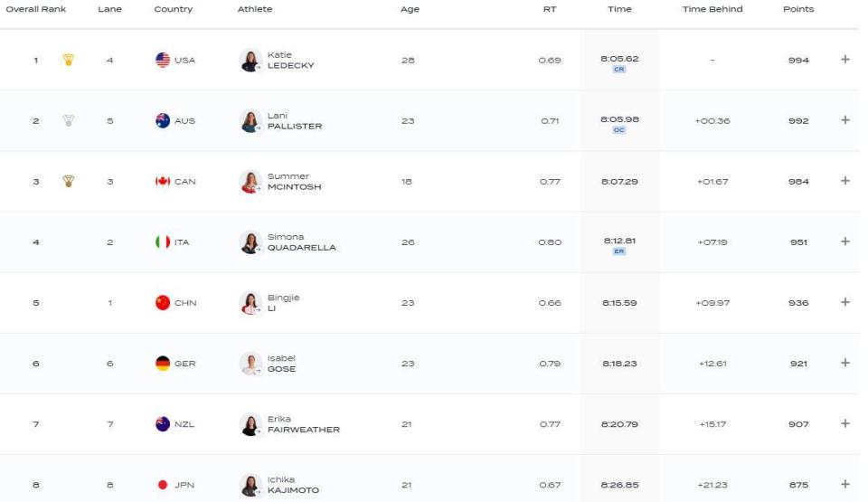868x502 pixels.
Task: Click the ER record badge under 8:12.81
Action: tap(619, 251)
